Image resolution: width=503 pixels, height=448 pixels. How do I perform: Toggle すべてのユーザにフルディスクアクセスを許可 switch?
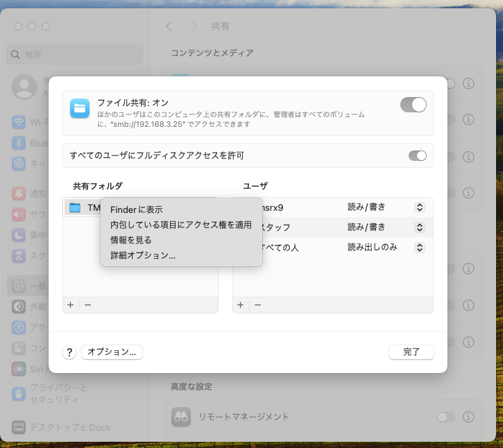418,155
